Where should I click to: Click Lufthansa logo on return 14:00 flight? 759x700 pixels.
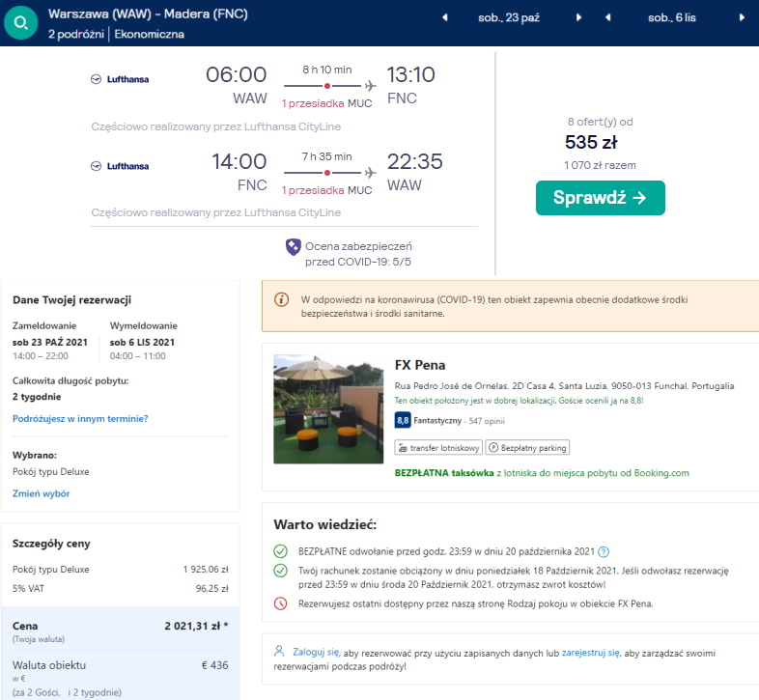[120, 166]
